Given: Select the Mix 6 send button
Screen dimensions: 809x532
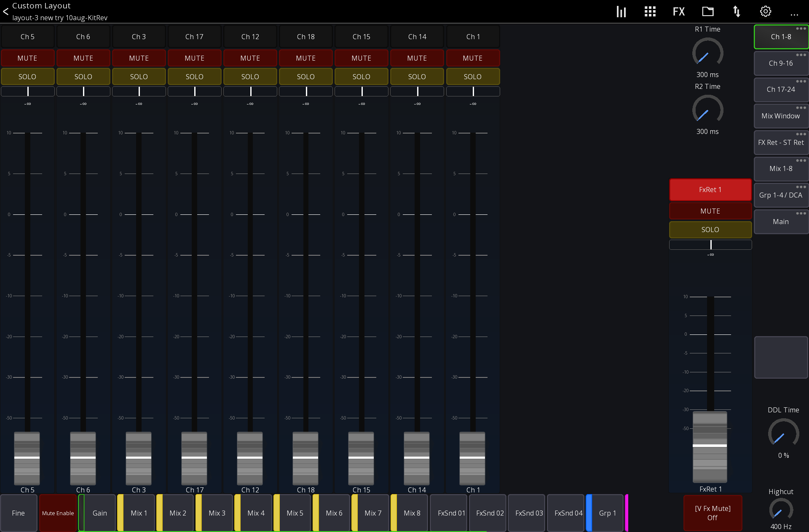Looking at the screenshot, I should pos(331,513).
